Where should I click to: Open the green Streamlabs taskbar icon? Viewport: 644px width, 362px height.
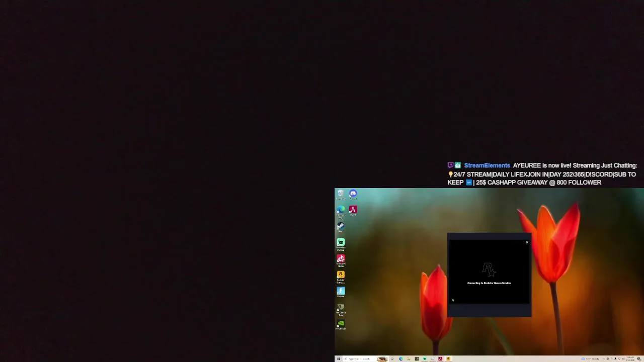(425, 359)
